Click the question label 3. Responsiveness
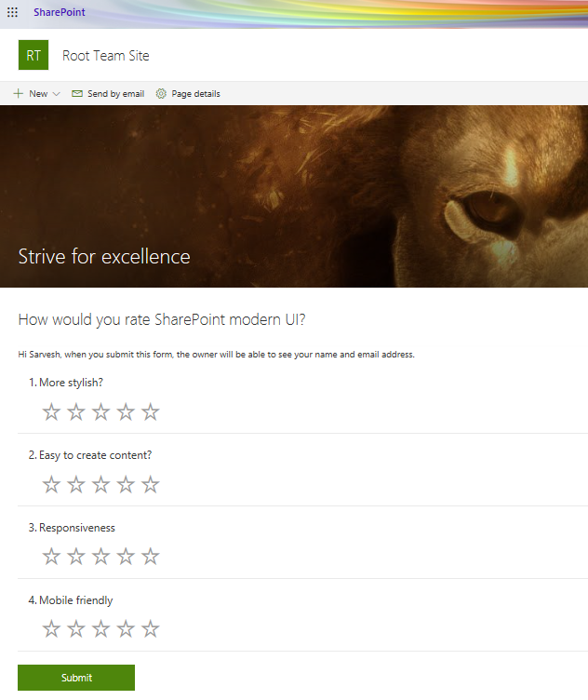 (72, 528)
